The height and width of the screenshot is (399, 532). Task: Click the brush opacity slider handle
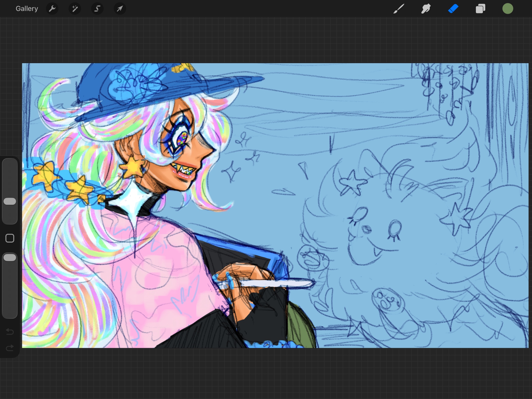tap(10, 257)
